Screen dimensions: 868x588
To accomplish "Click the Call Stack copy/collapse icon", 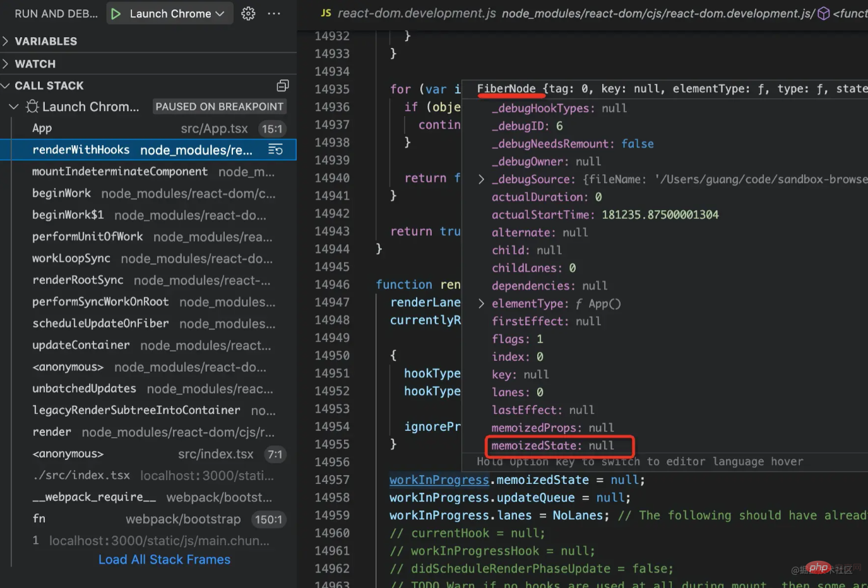I will pyautogui.click(x=283, y=85).
